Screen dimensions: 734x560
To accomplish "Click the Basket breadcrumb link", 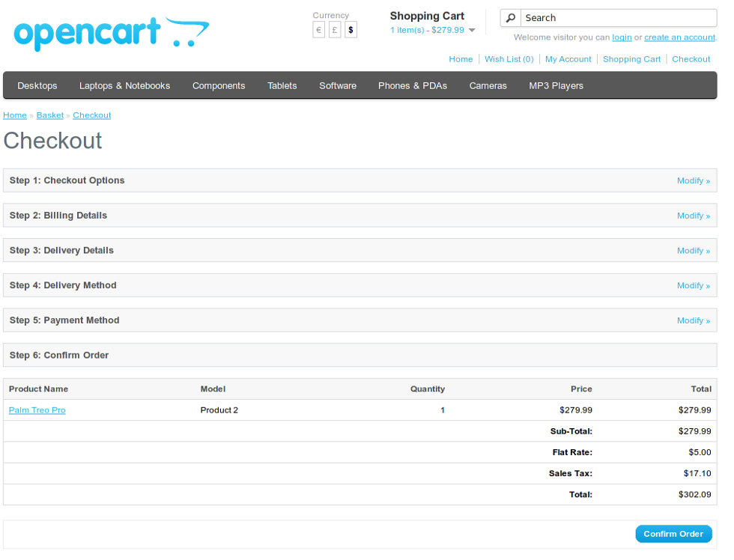I will pyautogui.click(x=50, y=115).
